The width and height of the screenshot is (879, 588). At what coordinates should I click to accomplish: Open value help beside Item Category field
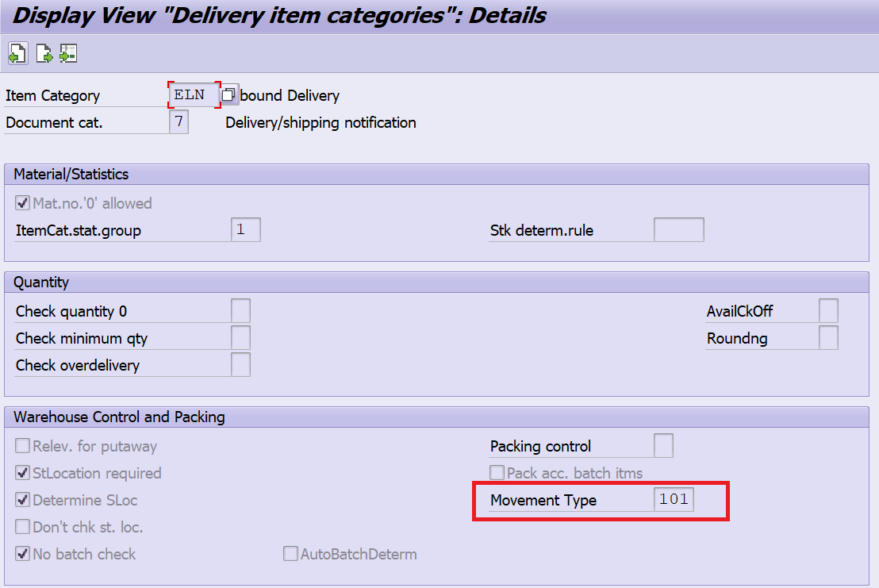pos(228,95)
